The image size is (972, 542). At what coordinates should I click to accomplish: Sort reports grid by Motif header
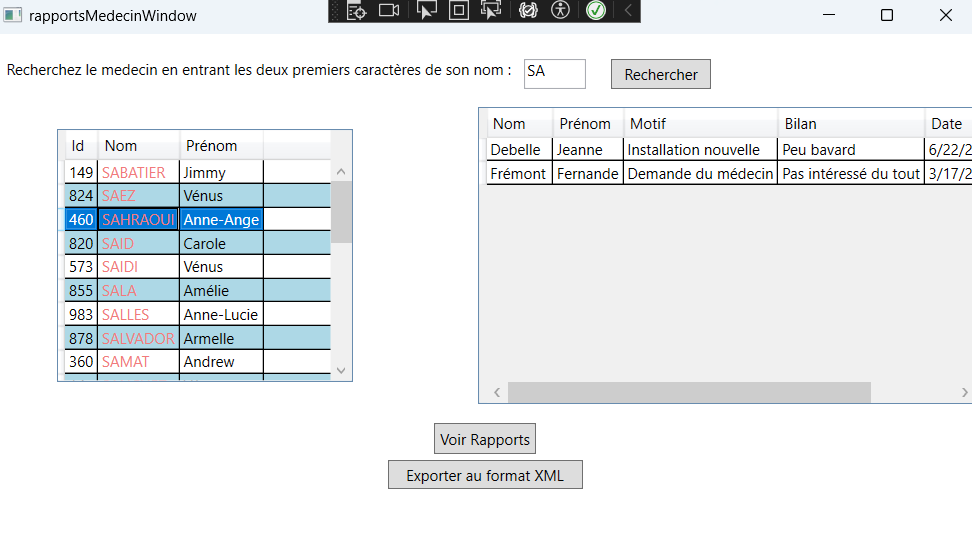coord(700,124)
